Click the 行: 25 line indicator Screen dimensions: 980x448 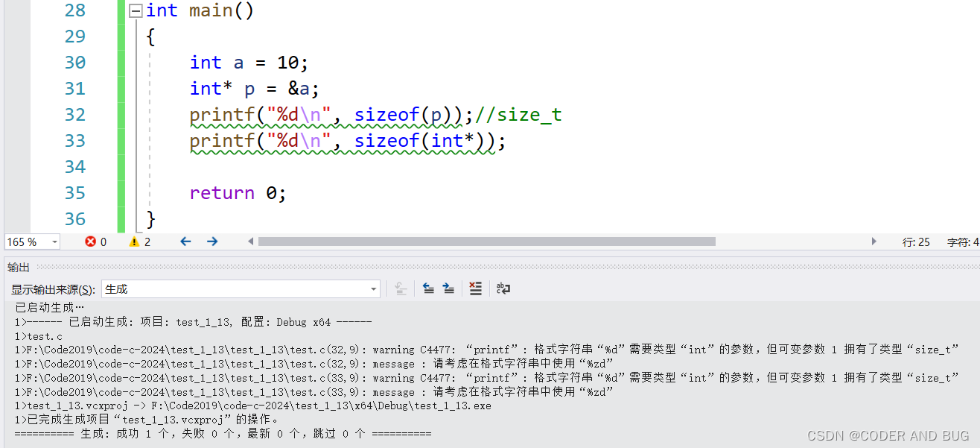(916, 242)
